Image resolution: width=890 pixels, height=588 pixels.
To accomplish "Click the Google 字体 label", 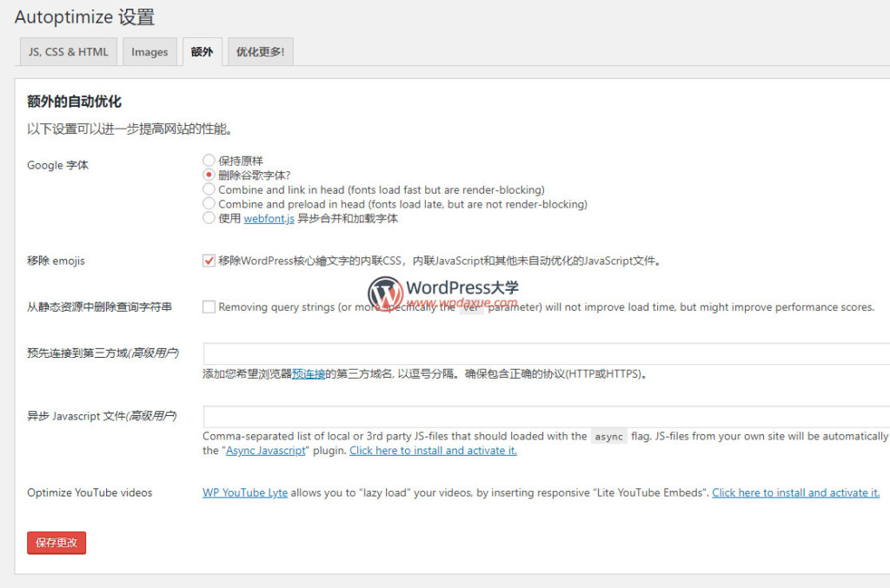I will coord(58,165).
